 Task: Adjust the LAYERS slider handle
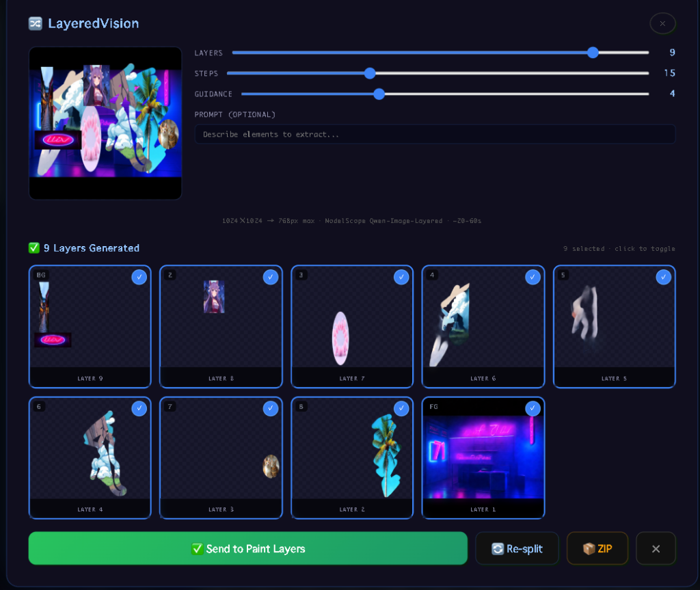coord(593,53)
